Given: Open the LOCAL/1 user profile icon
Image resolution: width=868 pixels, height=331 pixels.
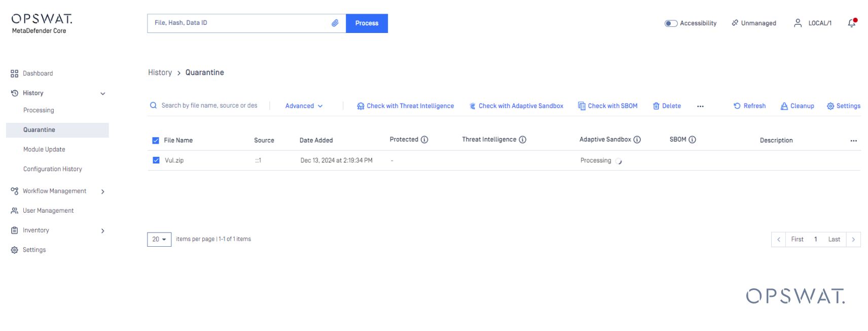Looking at the screenshot, I should click(798, 23).
